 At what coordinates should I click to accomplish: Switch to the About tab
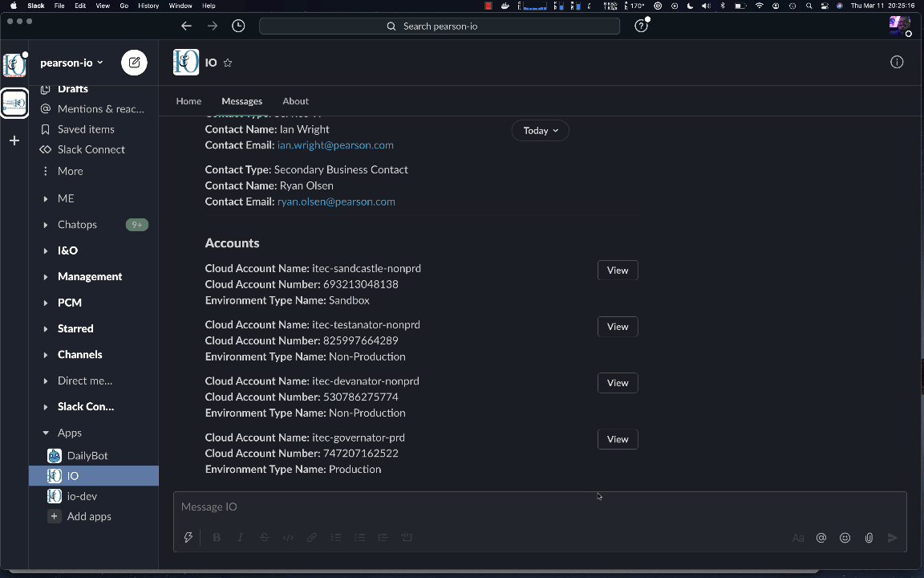click(x=295, y=101)
